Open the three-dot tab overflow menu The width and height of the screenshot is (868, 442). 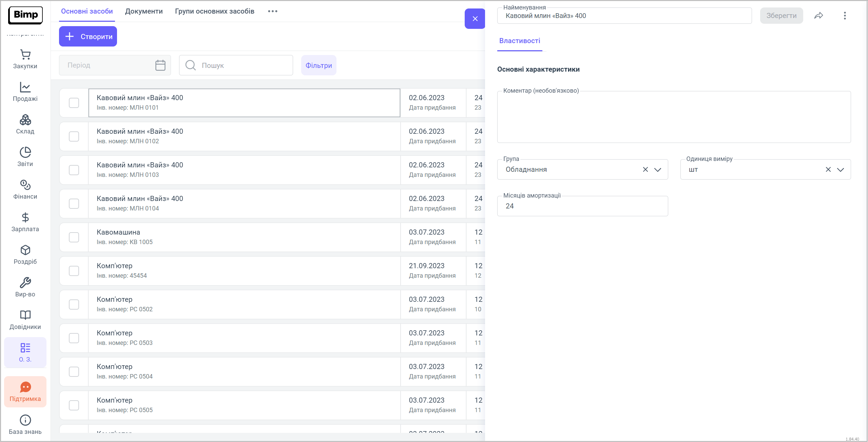point(272,11)
